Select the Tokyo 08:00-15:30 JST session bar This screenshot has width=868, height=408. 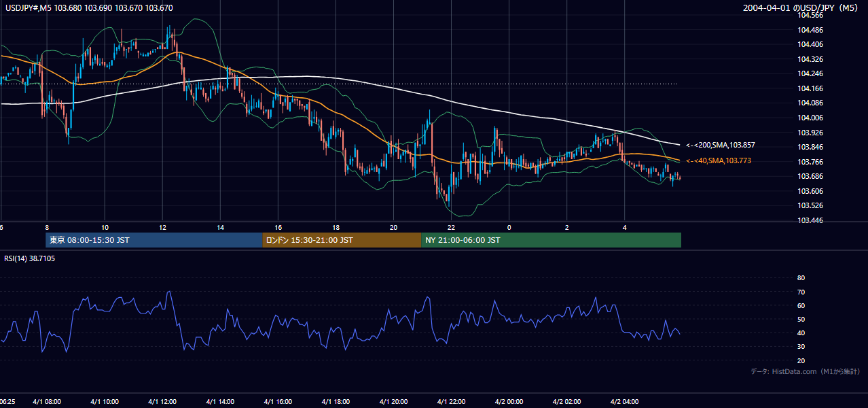[x=154, y=240]
